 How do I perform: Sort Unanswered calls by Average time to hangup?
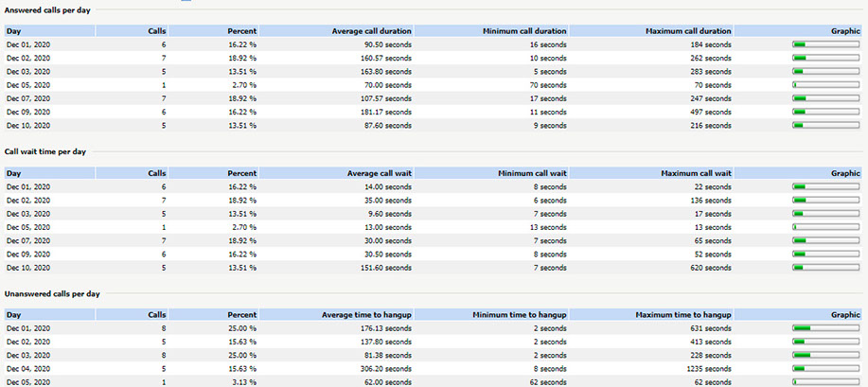[367, 315]
